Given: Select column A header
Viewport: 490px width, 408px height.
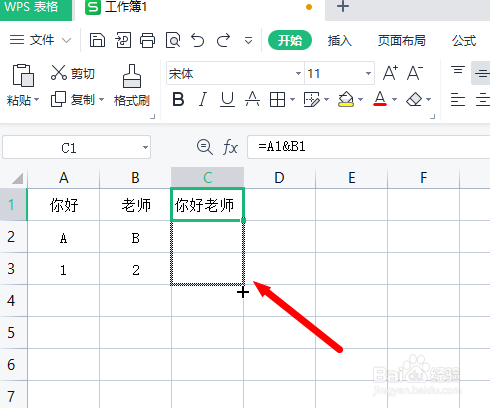Looking at the screenshot, I should tap(64, 178).
